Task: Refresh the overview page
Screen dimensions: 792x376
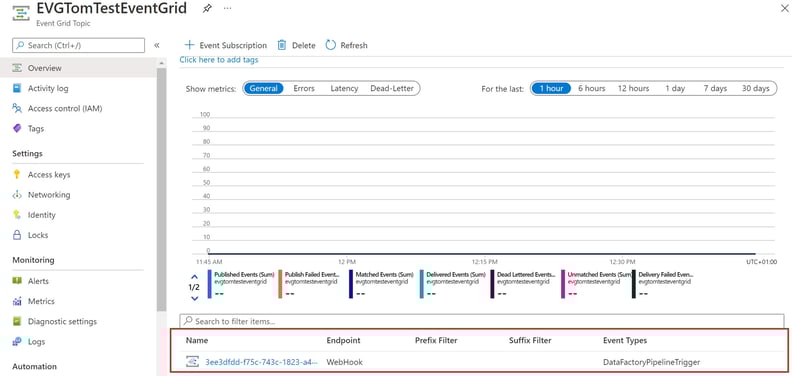Action: 346,45
